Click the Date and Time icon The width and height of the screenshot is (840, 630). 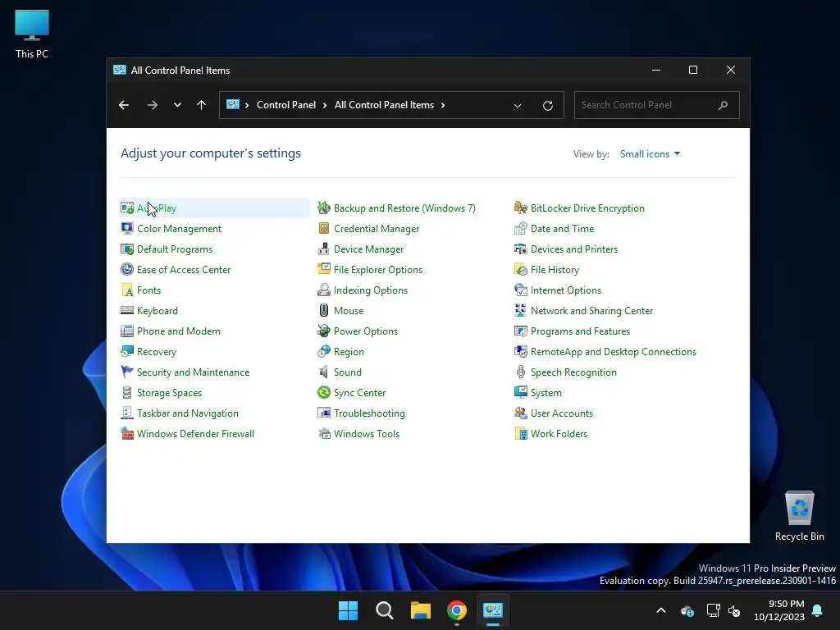(x=520, y=229)
